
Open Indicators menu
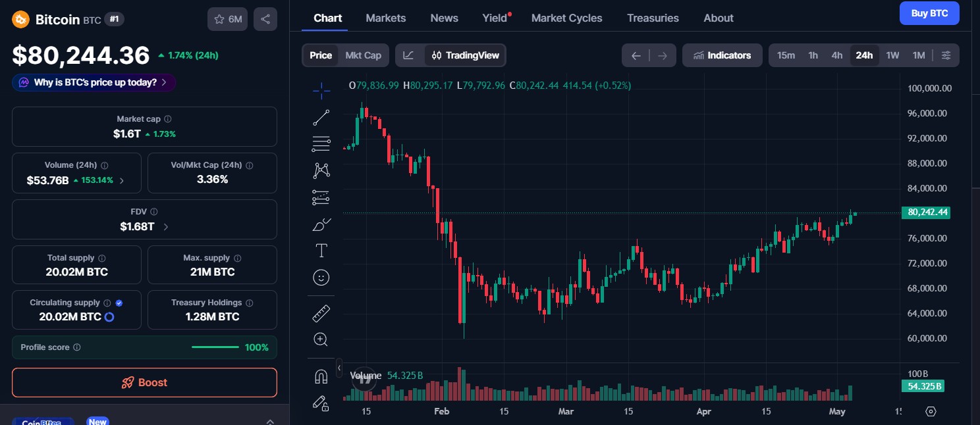(x=722, y=55)
